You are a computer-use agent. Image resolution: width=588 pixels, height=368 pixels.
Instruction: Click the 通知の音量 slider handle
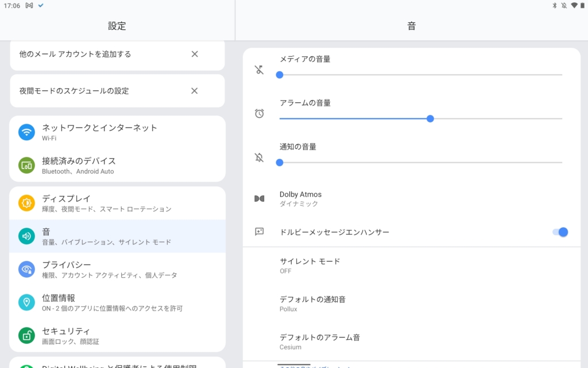(x=280, y=162)
